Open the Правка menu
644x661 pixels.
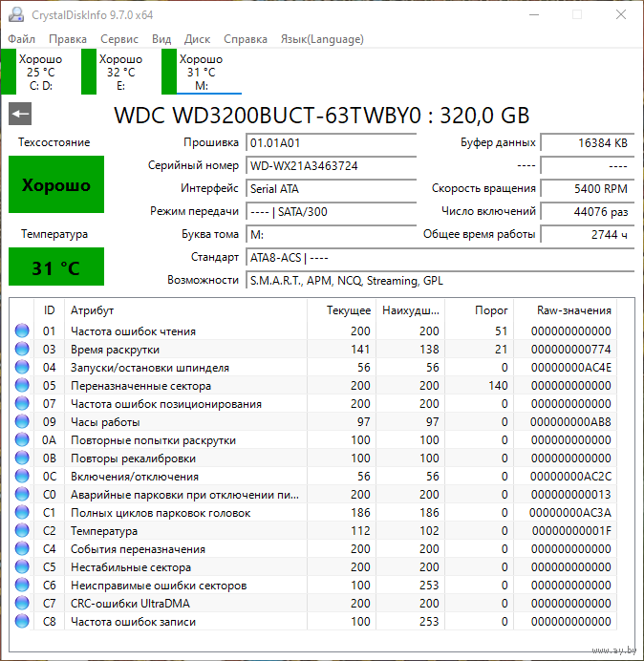pyautogui.click(x=68, y=39)
